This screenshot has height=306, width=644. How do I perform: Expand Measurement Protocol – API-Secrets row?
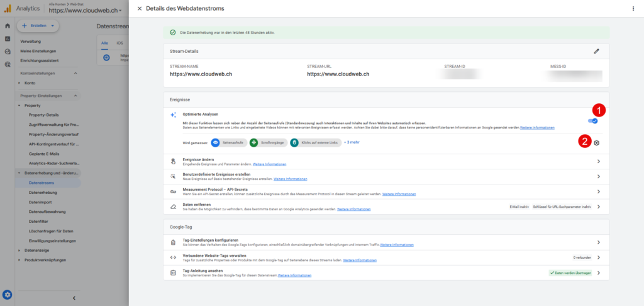[x=385, y=192]
